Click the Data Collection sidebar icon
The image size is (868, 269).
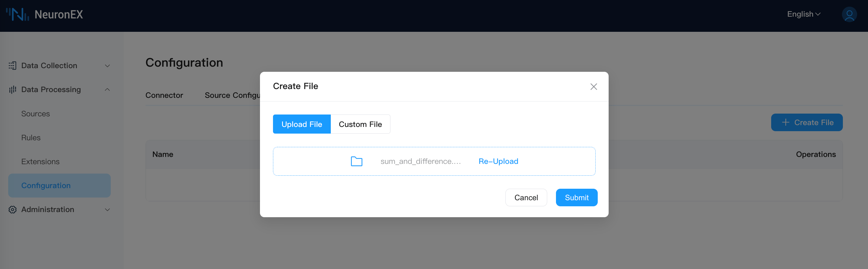click(x=12, y=66)
